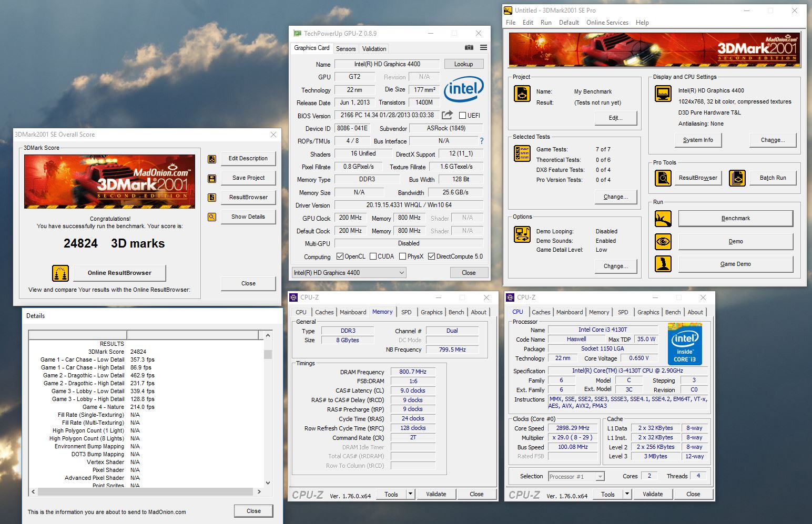812x524 pixels.
Task: Click Details list scroll down arrow
Action: pyautogui.click(x=268, y=483)
